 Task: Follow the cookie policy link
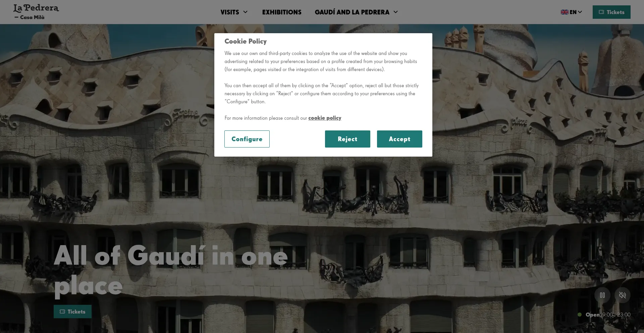[x=325, y=118]
